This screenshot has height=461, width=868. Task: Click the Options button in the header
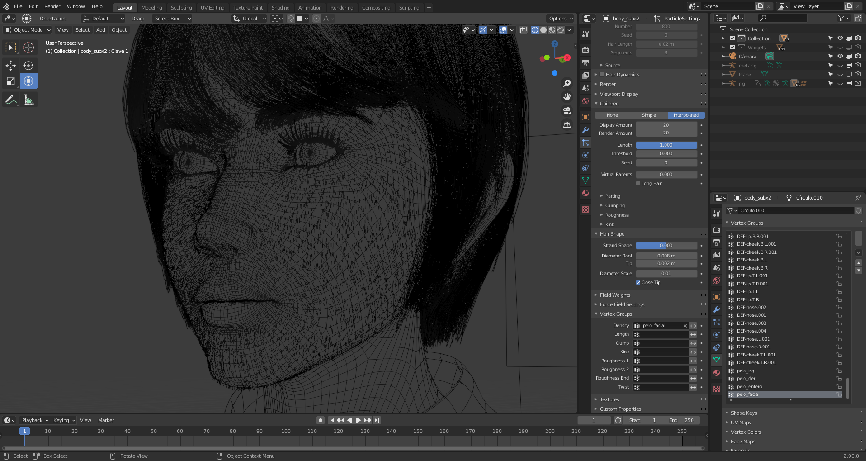click(x=560, y=19)
